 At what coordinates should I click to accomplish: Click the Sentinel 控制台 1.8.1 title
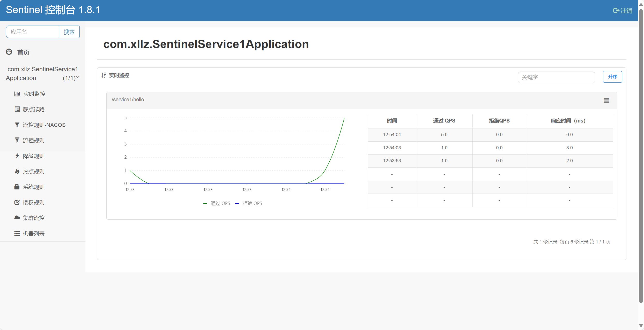click(53, 10)
